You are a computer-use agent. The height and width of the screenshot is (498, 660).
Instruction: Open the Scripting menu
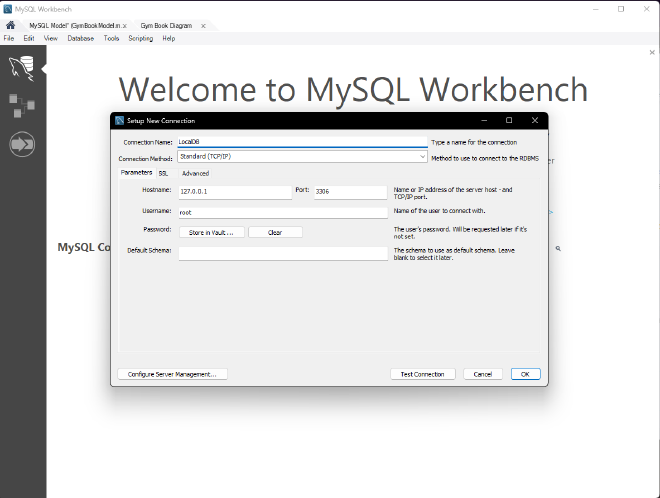pyautogui.click(x=141, y=38)
